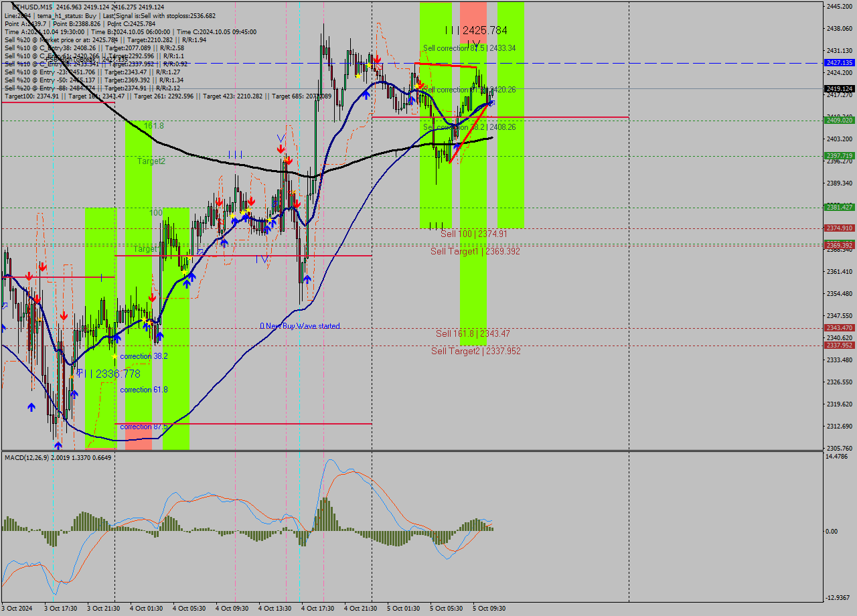Select the 5 Oct 01:30 time label
The width and height of the screenshot is (857, 616).
[x=403, y=609]
